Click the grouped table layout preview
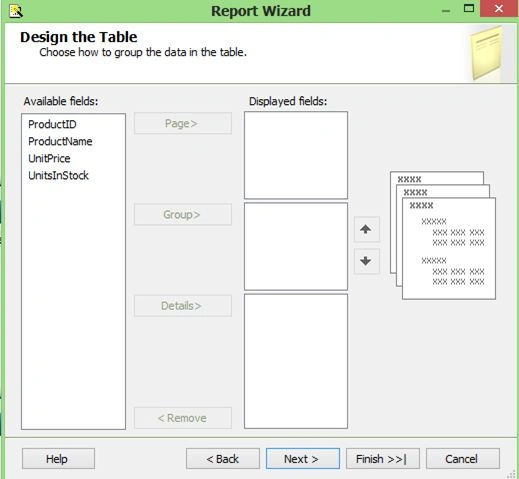The width and height of the screenshot is (519, 479). click(443, 235)
